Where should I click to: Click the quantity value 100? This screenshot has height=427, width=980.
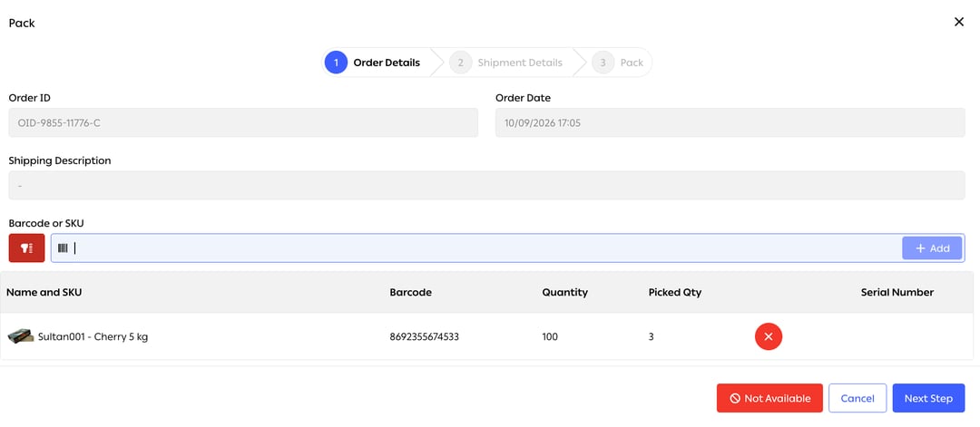(x=550, y=337)
